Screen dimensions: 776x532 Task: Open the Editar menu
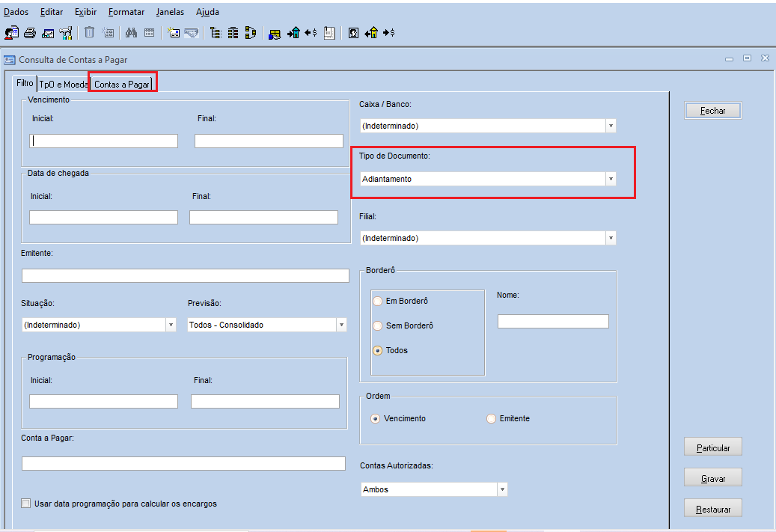[x=52, y=12]
